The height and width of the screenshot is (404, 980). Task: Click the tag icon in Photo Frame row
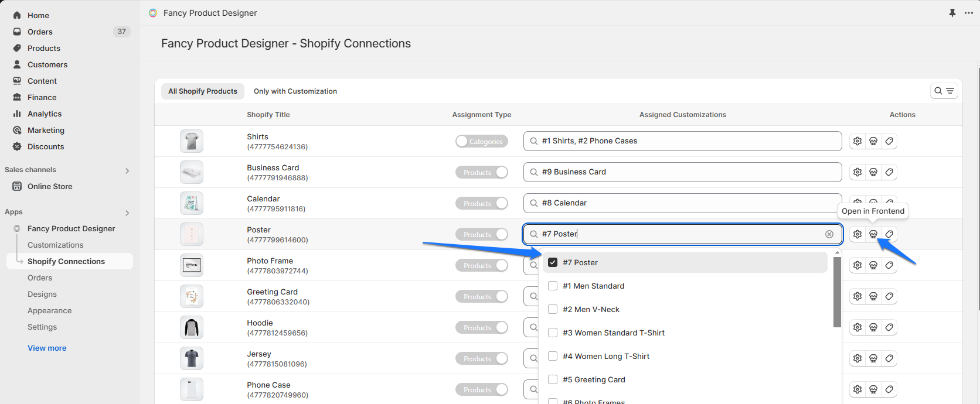click(889, 265)
